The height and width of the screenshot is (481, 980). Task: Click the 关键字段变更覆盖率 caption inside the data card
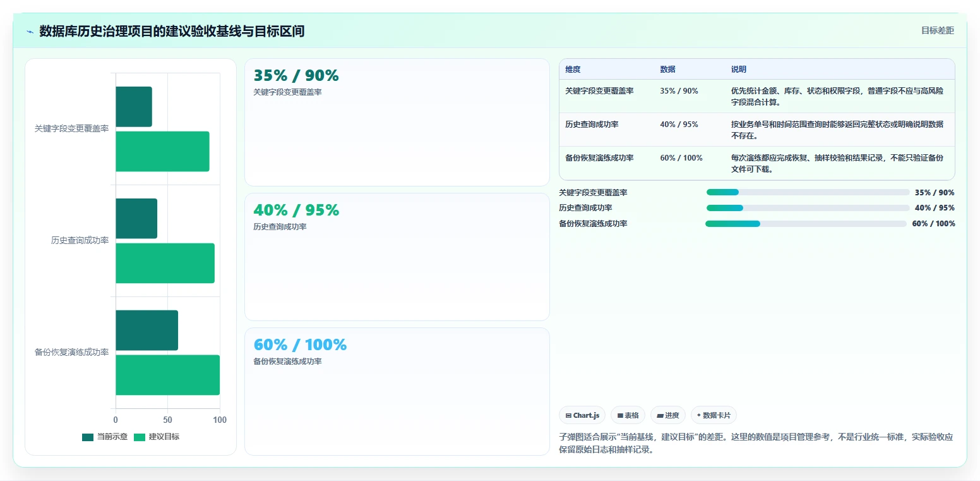coord(287,92)
